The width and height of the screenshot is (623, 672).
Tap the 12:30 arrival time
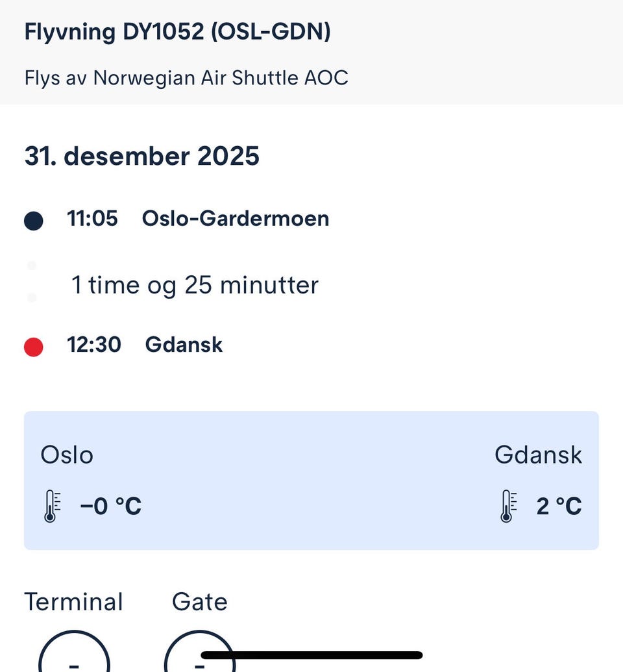coord(94,344)
